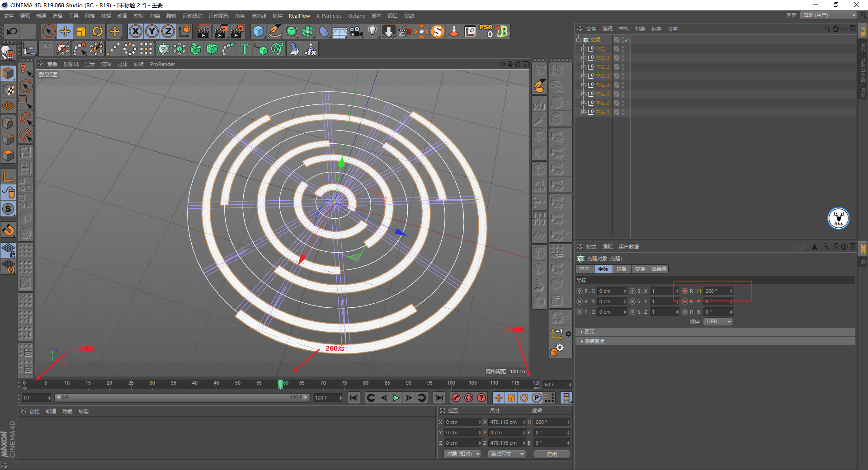Viewport: 868px width, 470px height.
Task: Click the light bulb icon
Action: coord(373,31)
